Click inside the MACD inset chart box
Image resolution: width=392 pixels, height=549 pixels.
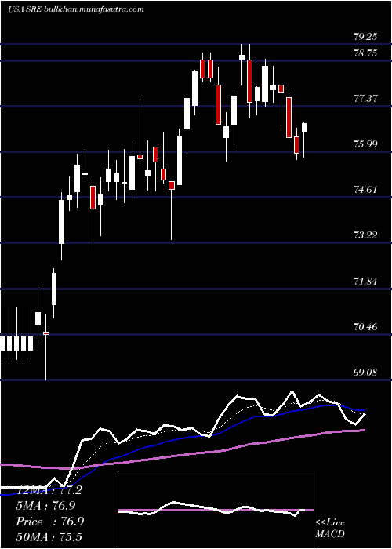pyautogui.click(x=216, y=510)
